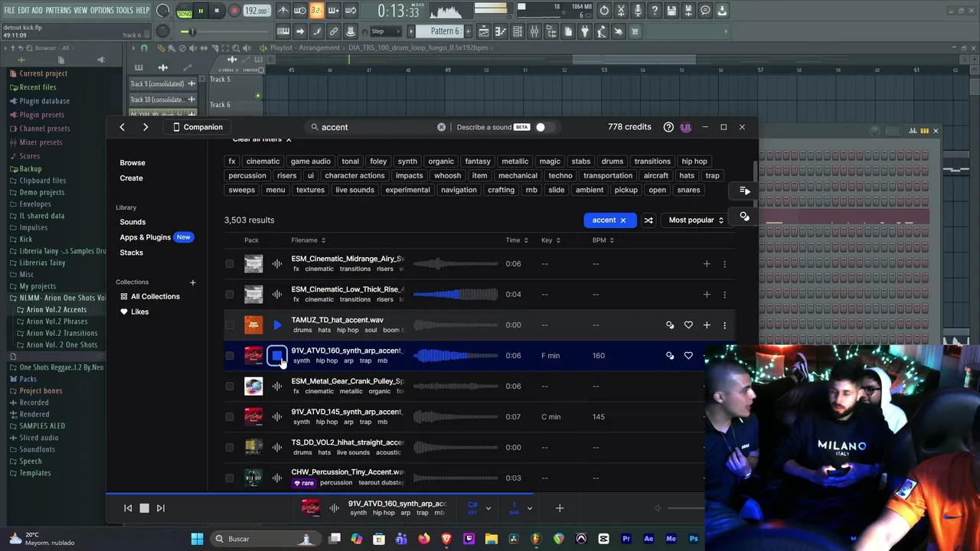
Task: Play TAMUZ_TD_hat_accent.wav sample
Action: click(x=277, y=325)
